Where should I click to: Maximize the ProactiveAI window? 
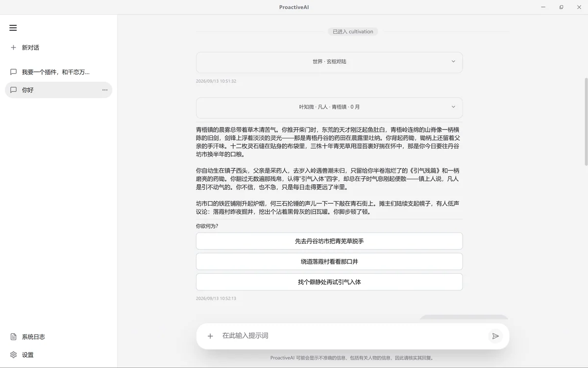562,7
